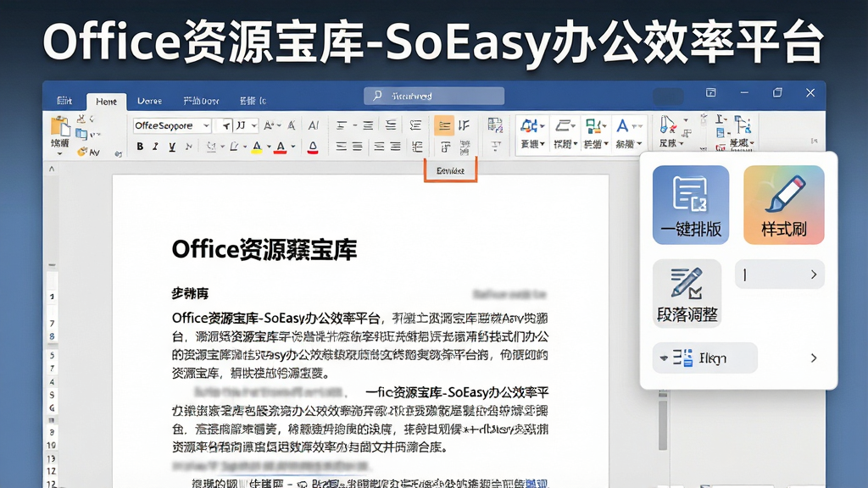
Task: Collapse ribbon caret above the vertical ruler
Action: [x=52, y=169]
